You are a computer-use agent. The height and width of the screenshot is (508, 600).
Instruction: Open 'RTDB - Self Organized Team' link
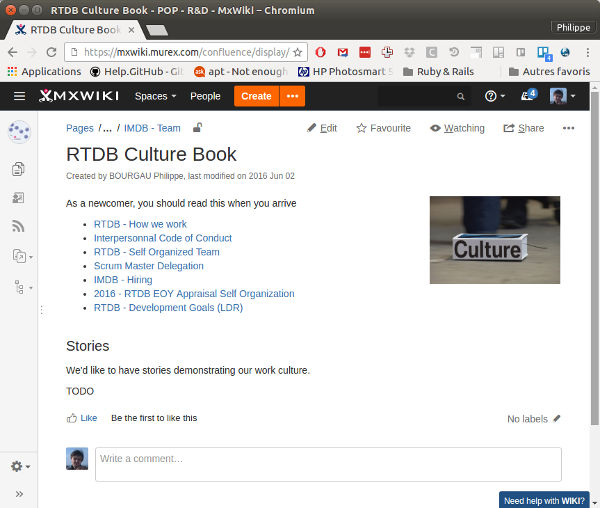point(157,252)
